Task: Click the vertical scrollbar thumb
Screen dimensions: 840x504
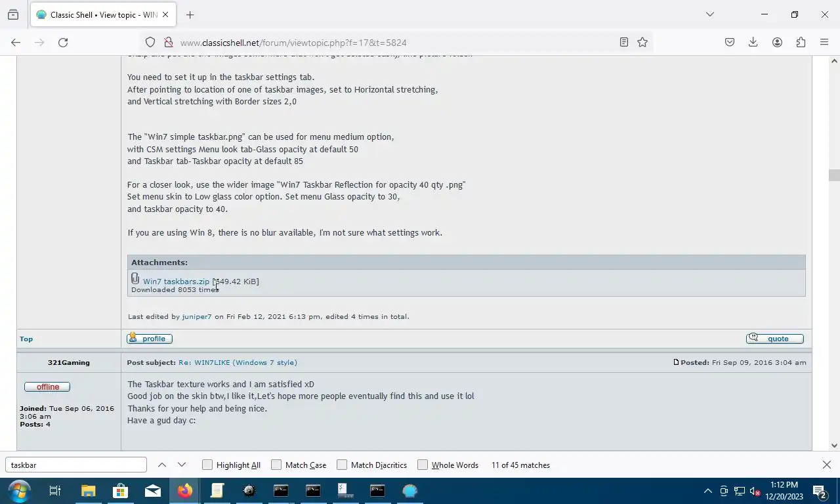Action: (x=834, y=175)
